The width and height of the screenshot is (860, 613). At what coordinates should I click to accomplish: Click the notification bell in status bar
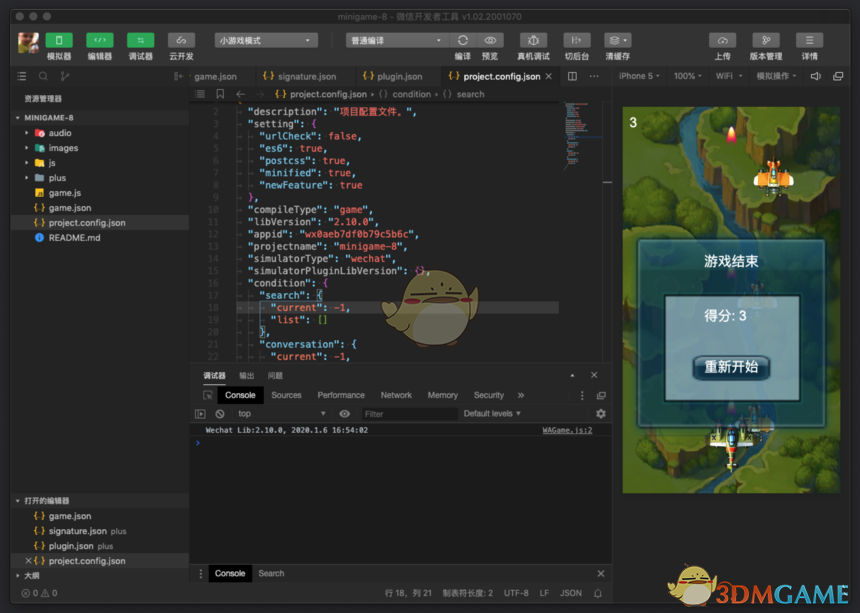tap(598, 593)
